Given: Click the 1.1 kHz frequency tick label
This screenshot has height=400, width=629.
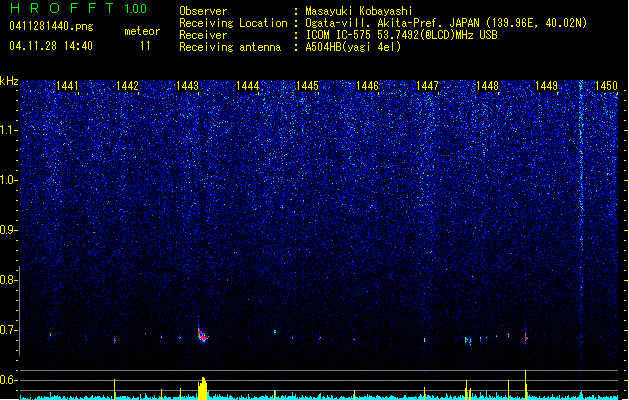Looking at the screenshot, I should tap(8, 130).
